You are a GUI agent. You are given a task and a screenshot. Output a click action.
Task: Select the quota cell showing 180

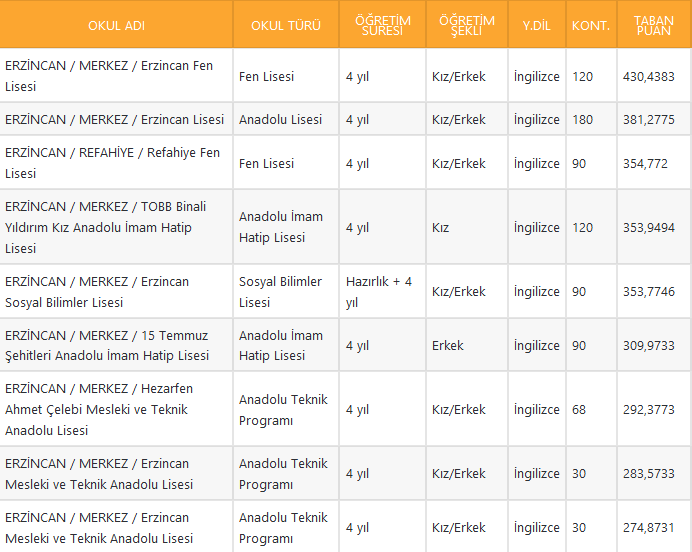(583, 119)
